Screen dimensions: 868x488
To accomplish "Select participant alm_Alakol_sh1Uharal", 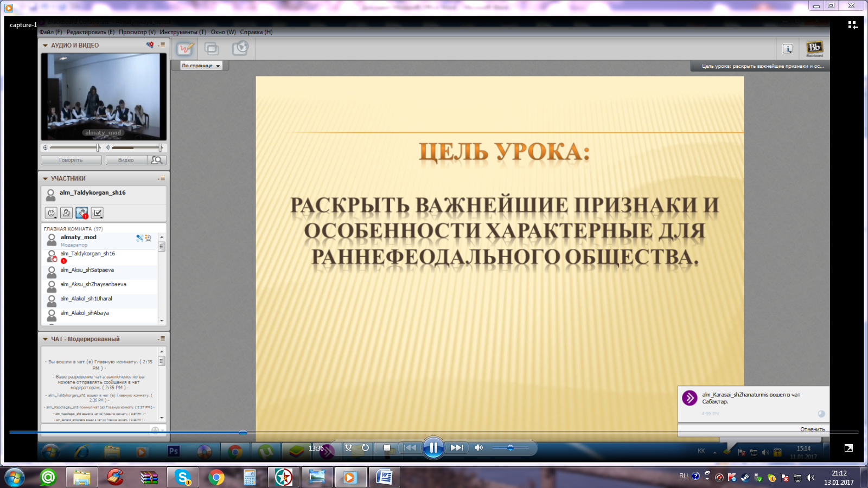I will (x=99, y=300).
